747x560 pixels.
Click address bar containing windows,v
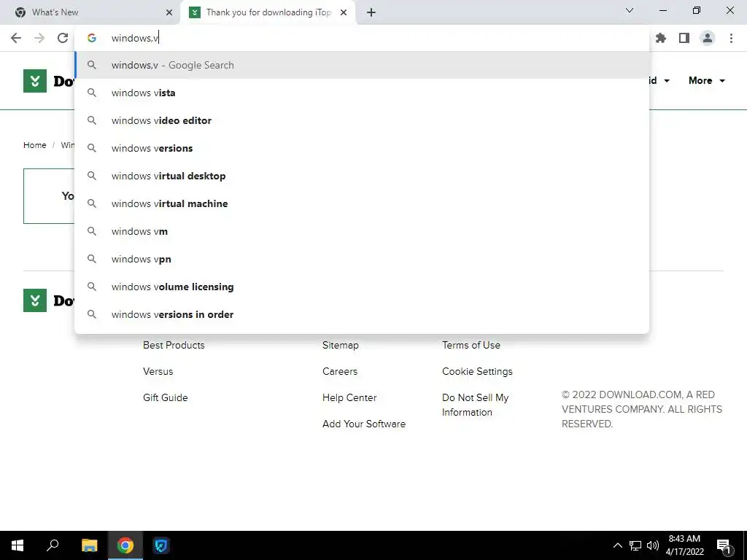(362, 38)
